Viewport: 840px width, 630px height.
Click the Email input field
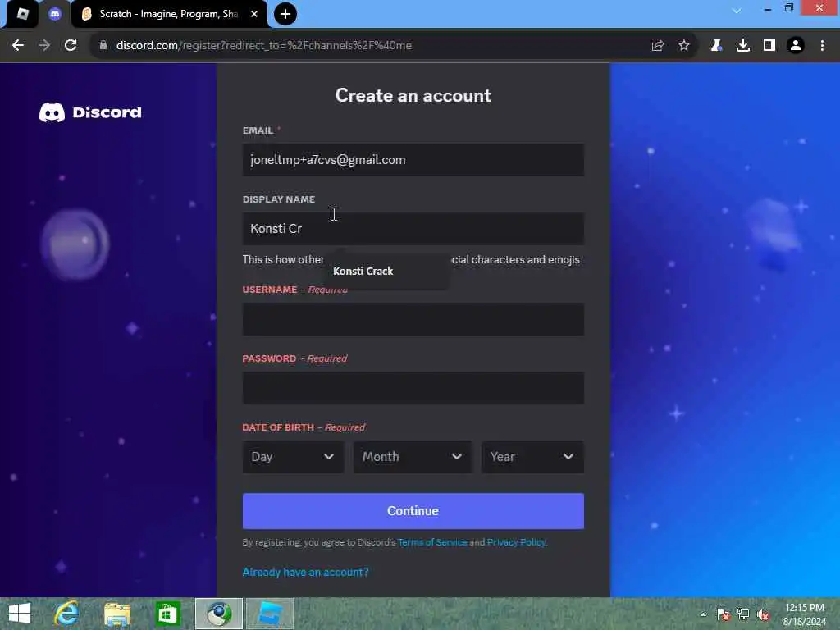pyautogui.click(x=413, y=160)
